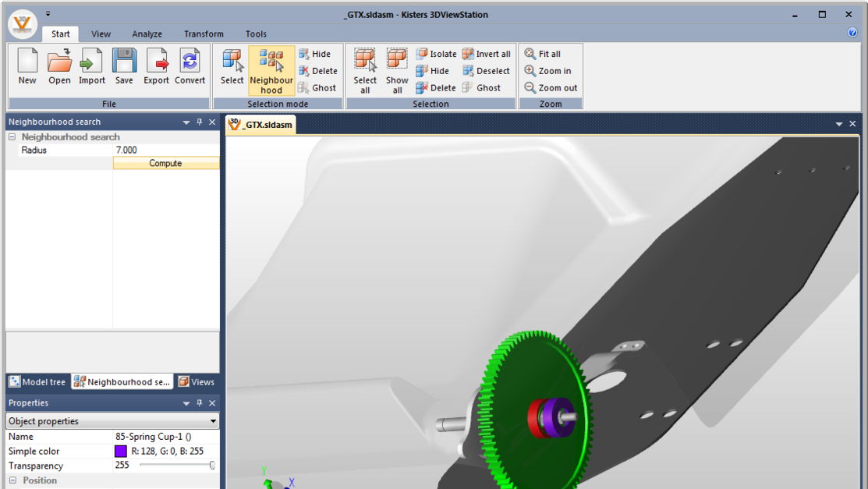Screen dimensions: 868x489
Task: Open the document tab list dropdown arrow
Action: (839, 124)
